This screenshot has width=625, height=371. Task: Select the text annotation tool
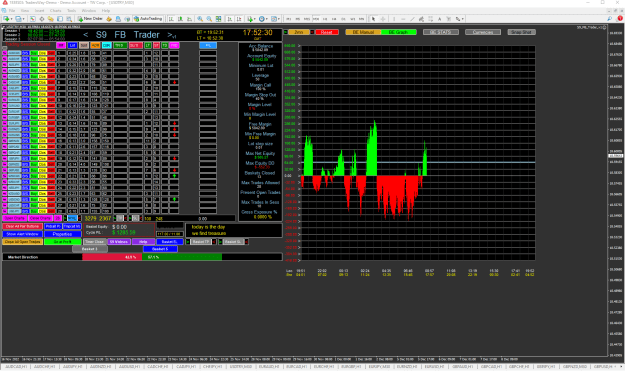click(440, 19)
